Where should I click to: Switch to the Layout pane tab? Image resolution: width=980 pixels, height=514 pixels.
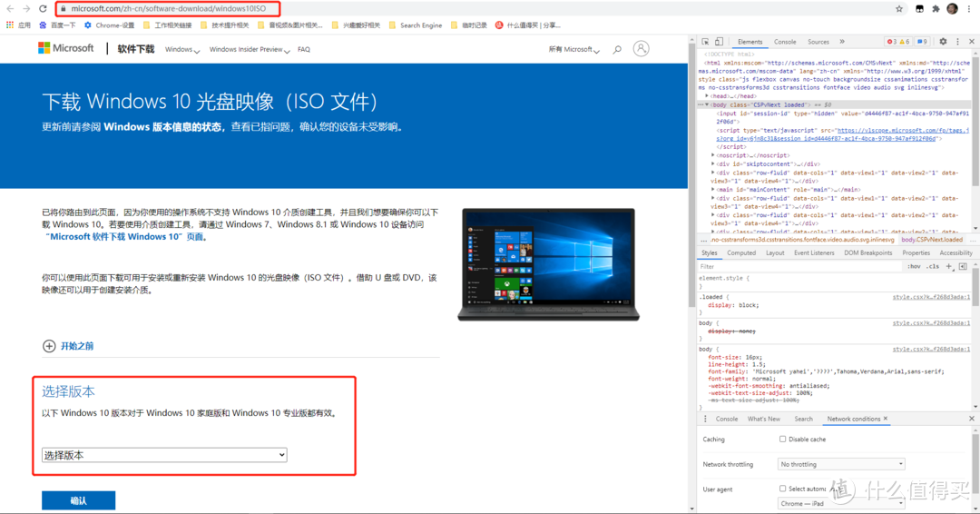[x=775, y=253]
